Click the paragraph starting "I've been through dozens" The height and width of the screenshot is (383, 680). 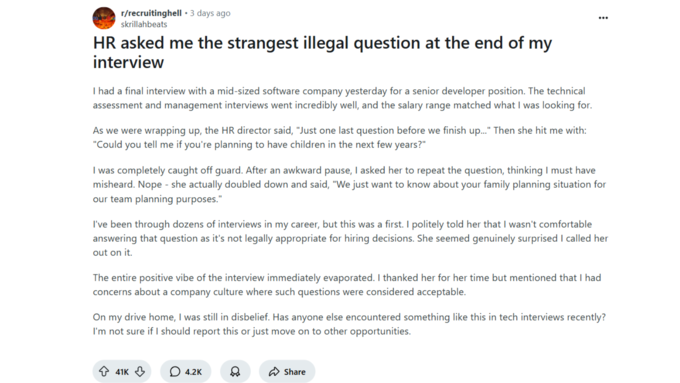tap(350, 238)
